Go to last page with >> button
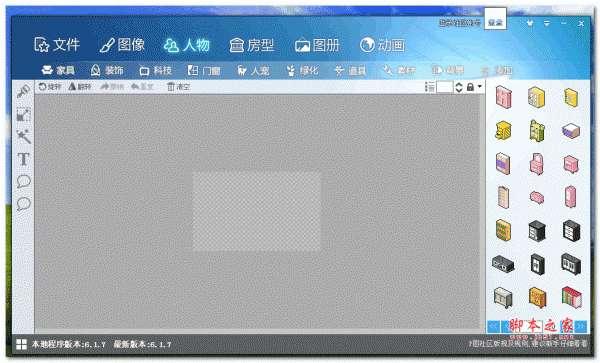The width and height of the screenshot is (600, 363). pyautogui.click(x=581, y=326)
